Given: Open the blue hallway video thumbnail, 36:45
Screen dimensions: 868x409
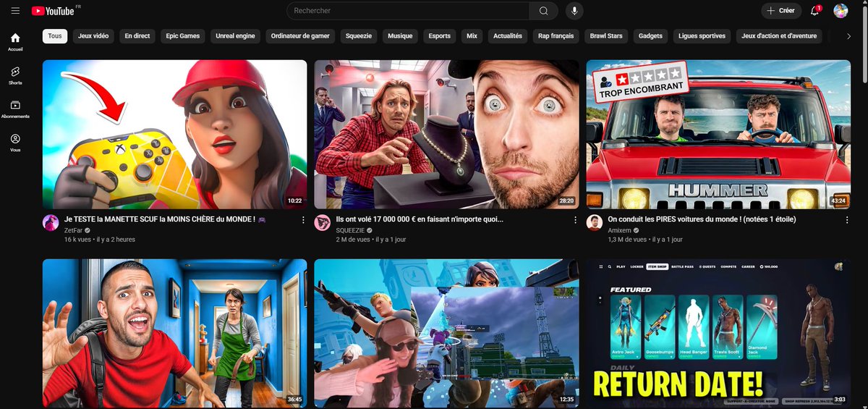Looking at the screenshot, I should pos(174,334).
